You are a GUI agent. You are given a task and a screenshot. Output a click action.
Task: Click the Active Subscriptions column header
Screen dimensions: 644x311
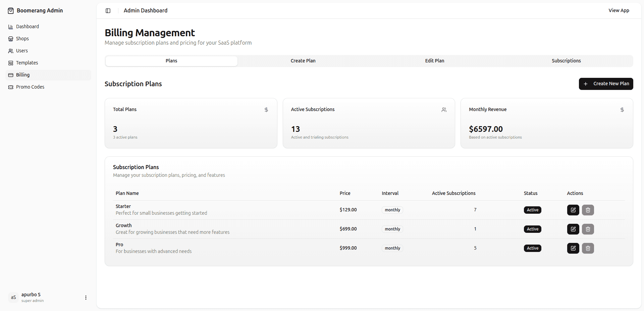point(453,194)
